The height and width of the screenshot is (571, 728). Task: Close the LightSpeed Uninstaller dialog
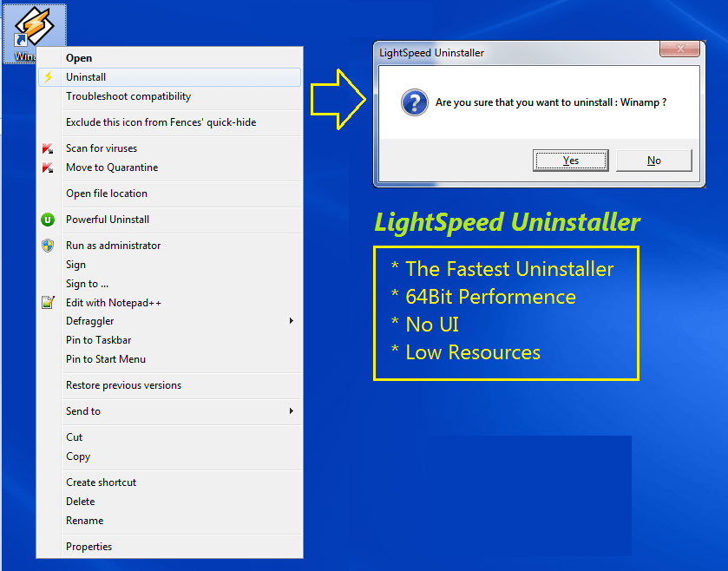pos(679,49)
